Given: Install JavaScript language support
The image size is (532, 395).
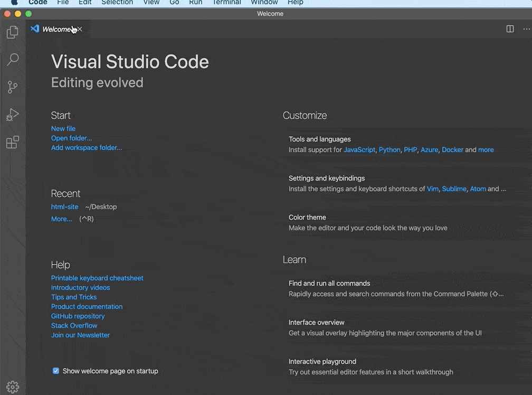Looking at the screenshot, I should 359,149.
